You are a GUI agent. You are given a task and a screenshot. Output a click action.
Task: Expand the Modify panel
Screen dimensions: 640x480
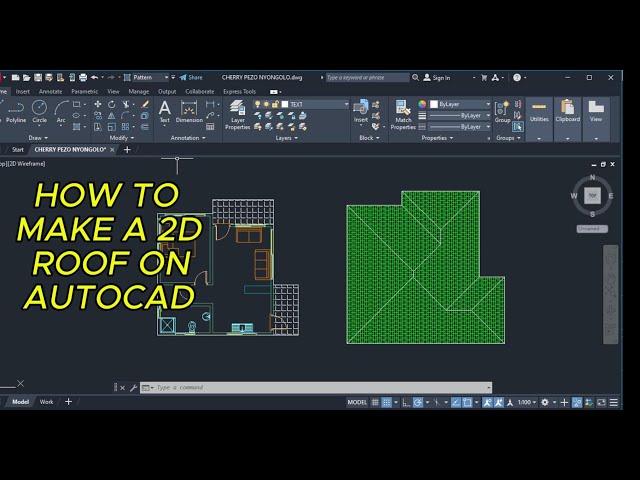click(x=122, y=138)
